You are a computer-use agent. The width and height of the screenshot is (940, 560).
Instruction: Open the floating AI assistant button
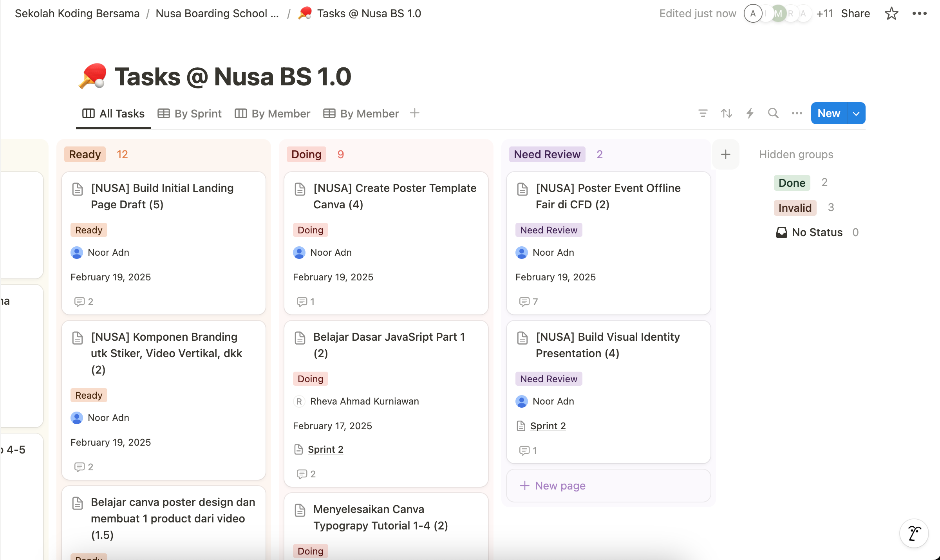click(914, 533)
